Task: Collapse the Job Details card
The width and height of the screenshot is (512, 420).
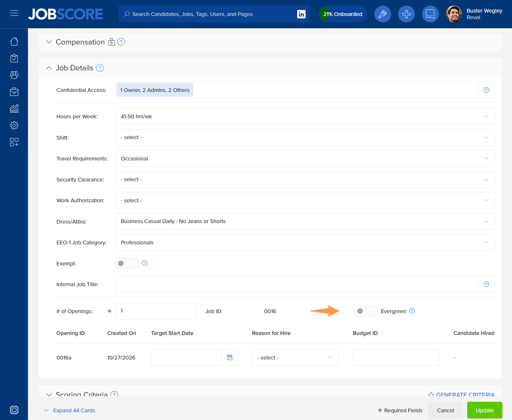Action: 49,68
